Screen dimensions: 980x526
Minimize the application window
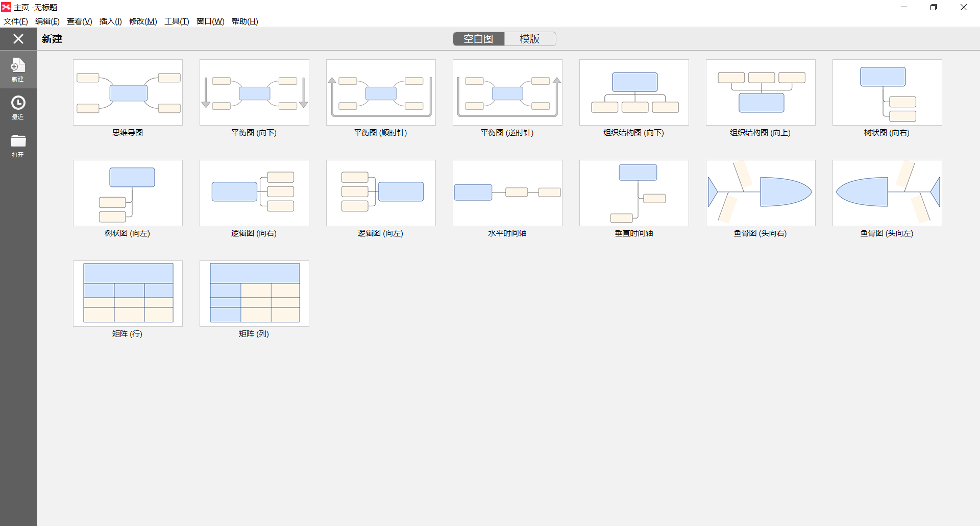coord(904,7)
